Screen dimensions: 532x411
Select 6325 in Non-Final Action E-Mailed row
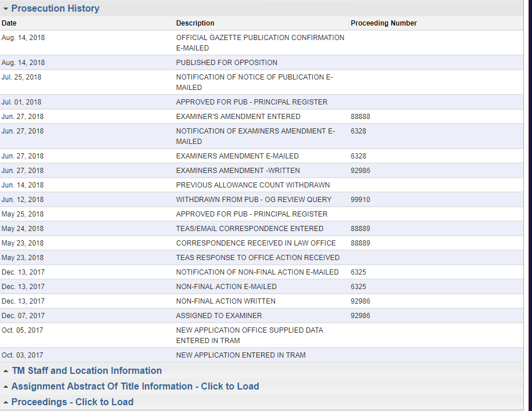[x=359, y=287]
